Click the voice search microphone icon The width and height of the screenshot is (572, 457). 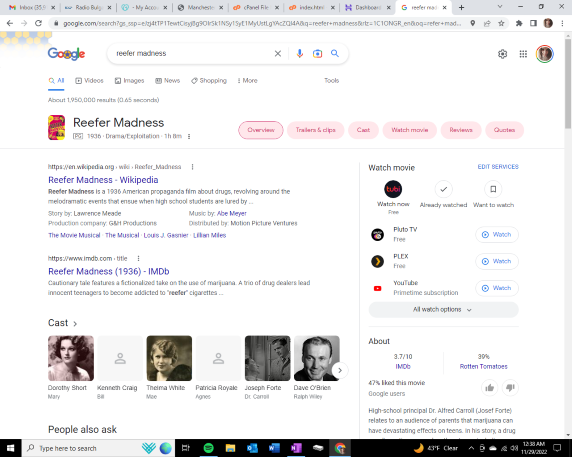[299, 54]
